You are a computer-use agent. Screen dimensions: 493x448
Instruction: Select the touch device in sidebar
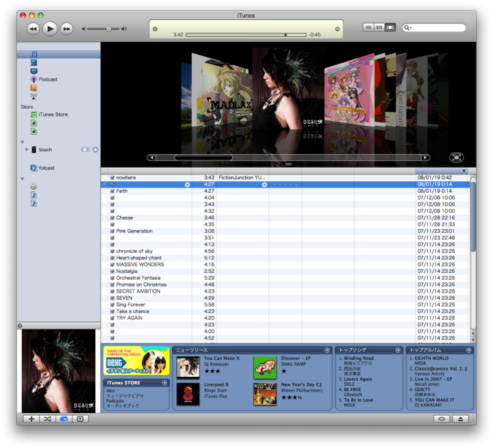point(42,150)
